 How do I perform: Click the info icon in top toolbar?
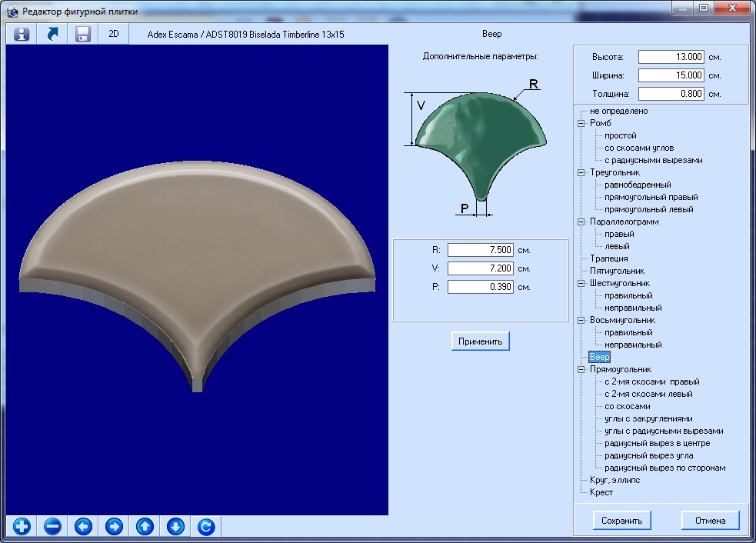(x=22, y=34)
